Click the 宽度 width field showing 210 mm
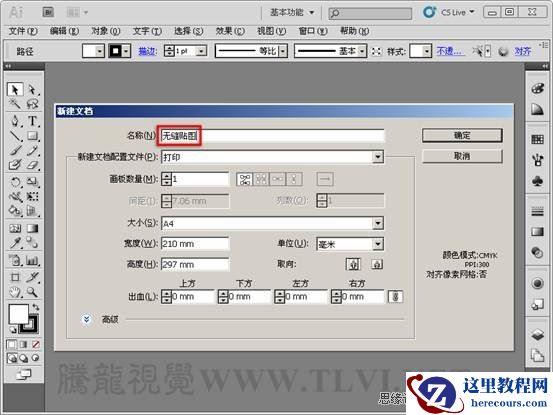The image size is (553, 415). pos(195,244)
